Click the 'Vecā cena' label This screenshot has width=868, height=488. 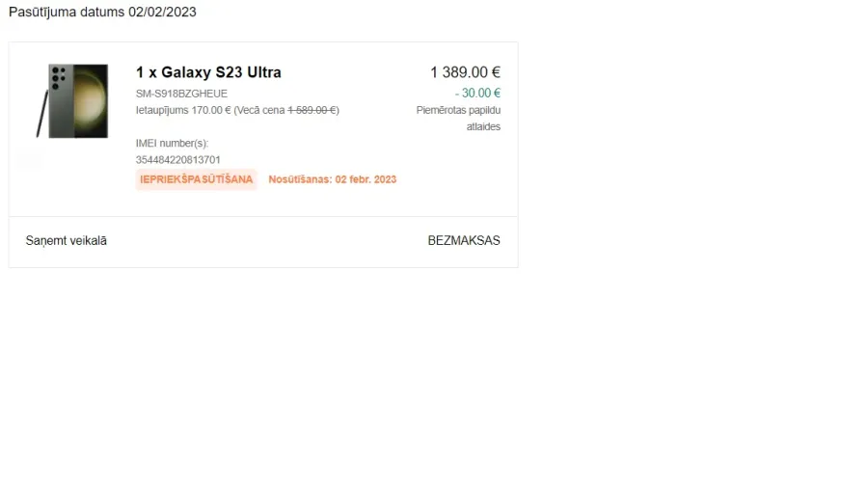click(260, 110)
